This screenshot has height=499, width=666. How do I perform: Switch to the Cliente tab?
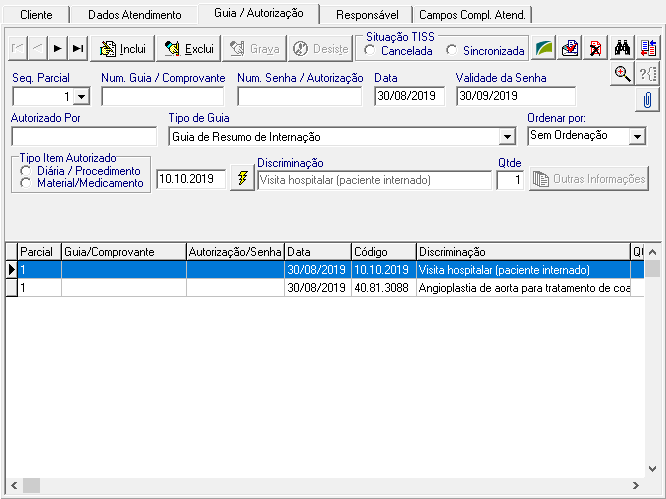tap(36, 15)
